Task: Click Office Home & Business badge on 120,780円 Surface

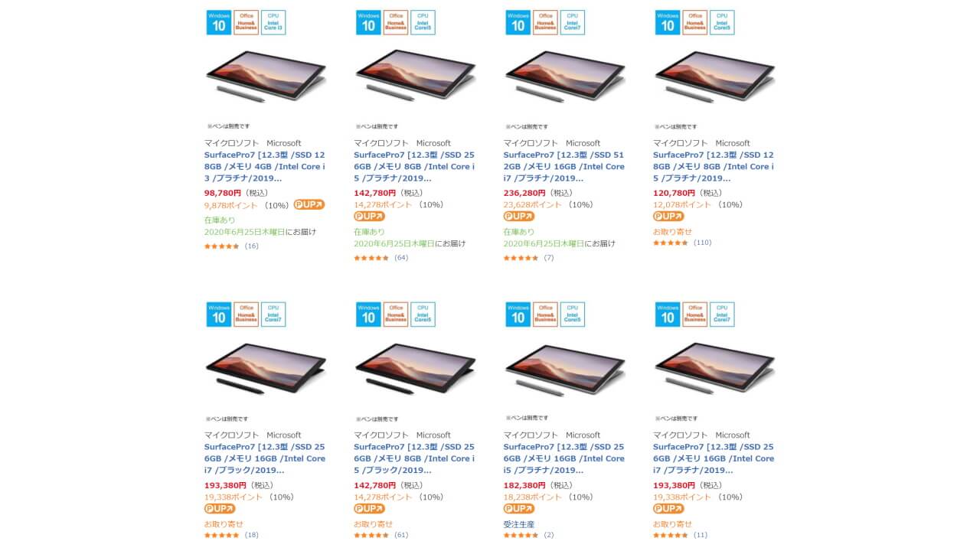Action: click(x=695, y=22)
